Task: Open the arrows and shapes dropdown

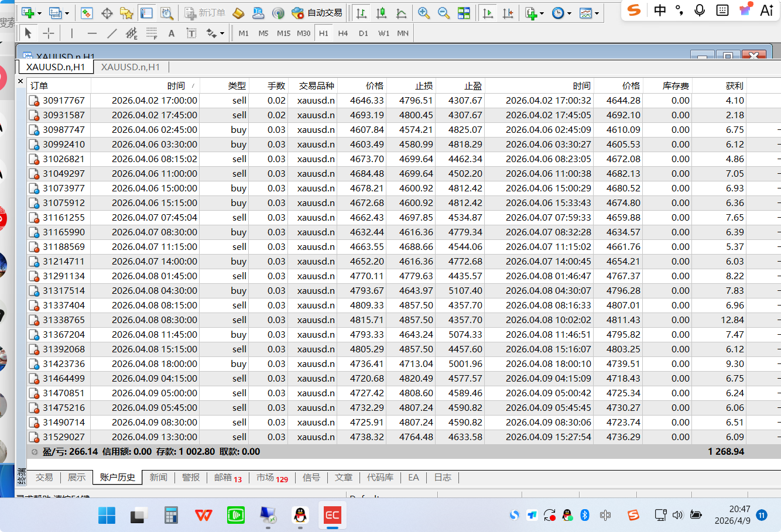Action: (215, 33)
